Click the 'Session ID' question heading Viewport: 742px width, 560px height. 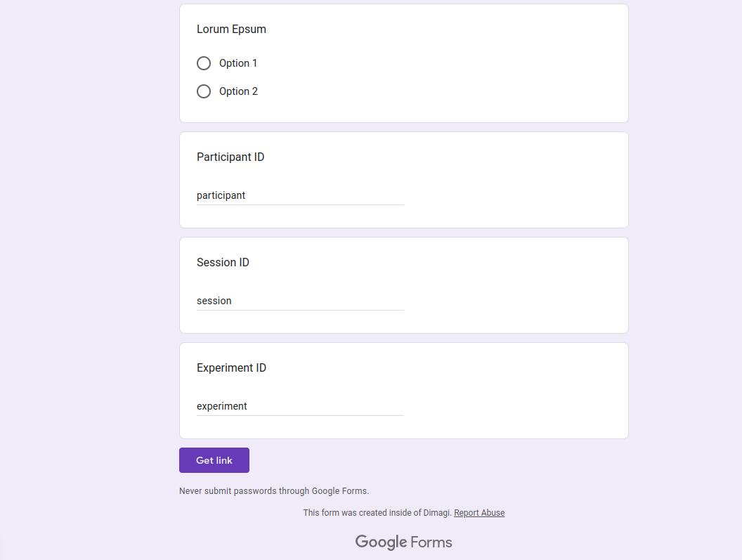coord(223,263)
